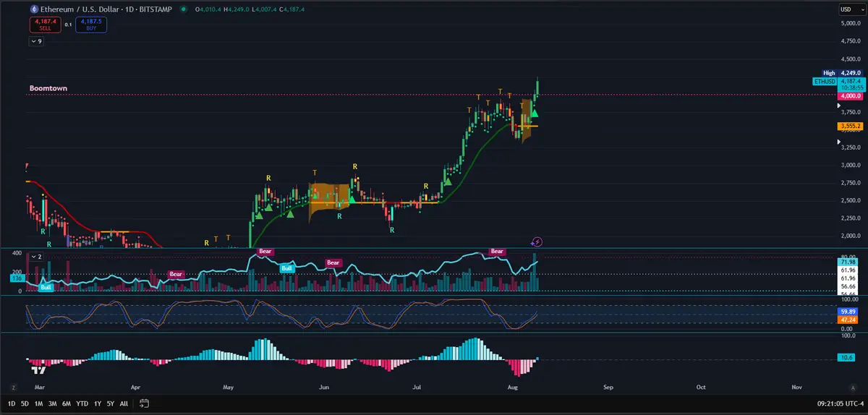The width and height of the screenshot is (868, 415).
Task: Click the Nov label on the time axis
Action: pos(797,387)
